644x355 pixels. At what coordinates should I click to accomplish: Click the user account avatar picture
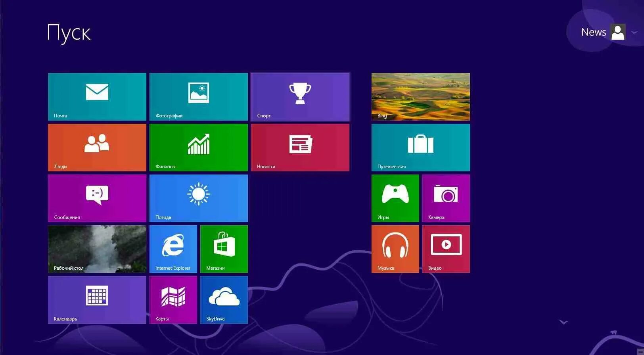(618, 32)
